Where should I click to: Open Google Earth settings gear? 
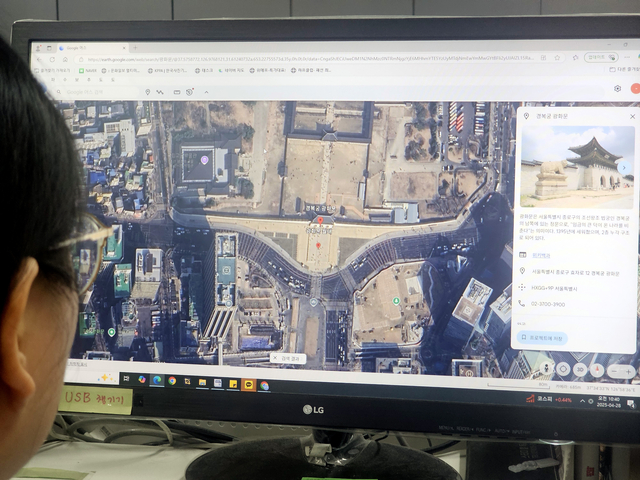click(618, 88)
